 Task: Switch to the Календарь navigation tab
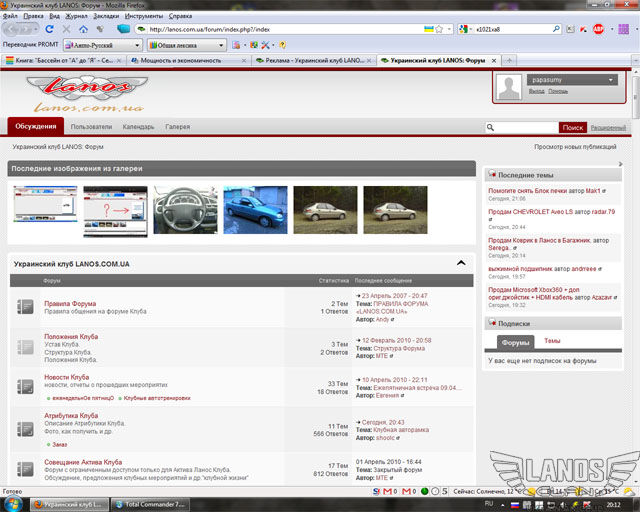[138, 127]
